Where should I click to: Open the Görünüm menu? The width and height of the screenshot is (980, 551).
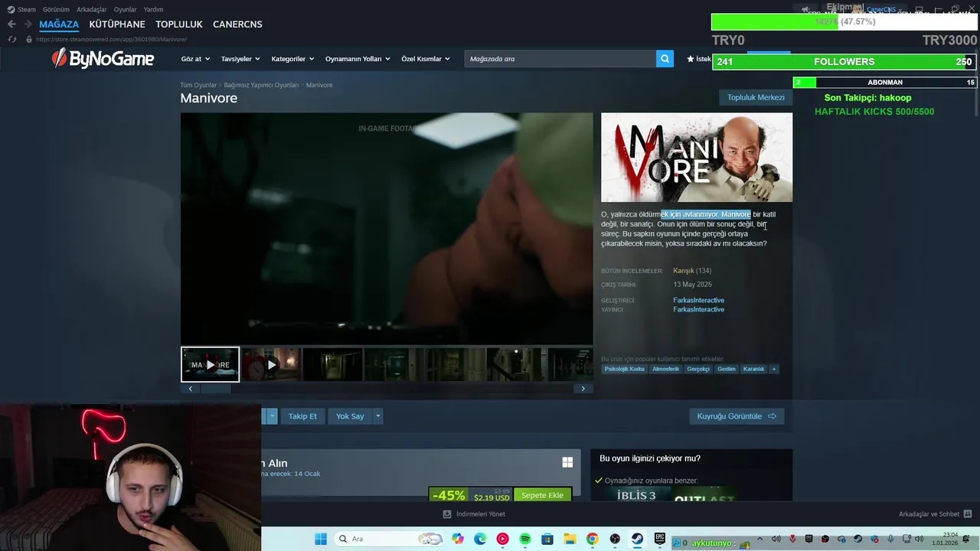(x=56, y=9)
